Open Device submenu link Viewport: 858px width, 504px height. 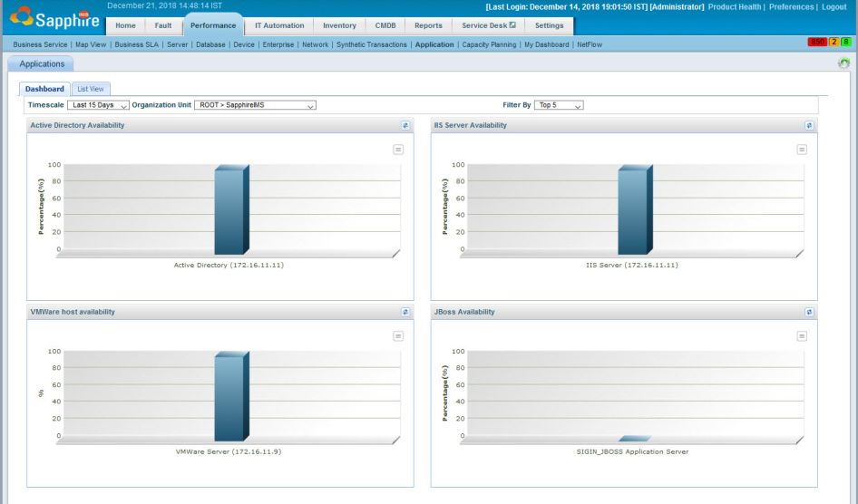coord(244,44)
